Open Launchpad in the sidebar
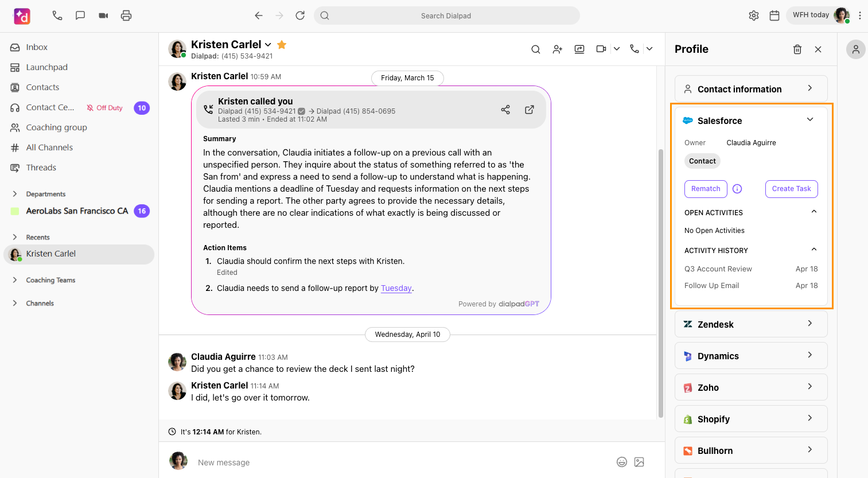This screenshot has height=478, width=868. 46,67
